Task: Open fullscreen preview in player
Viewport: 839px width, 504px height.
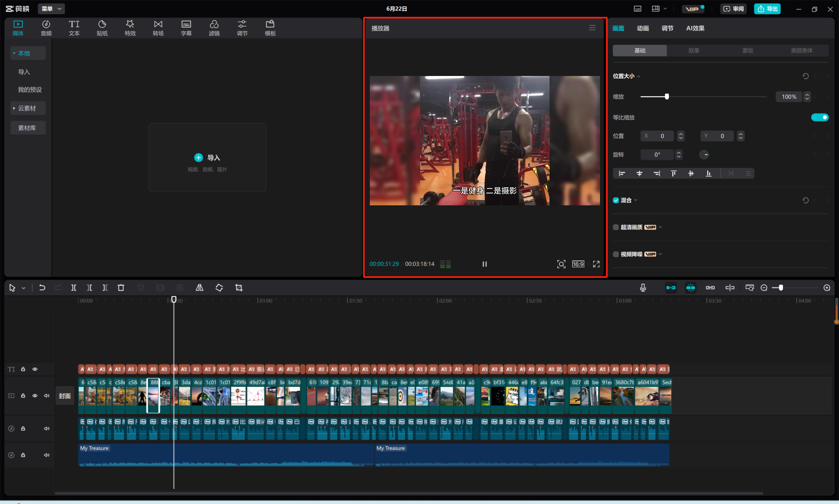Action: 596,264
